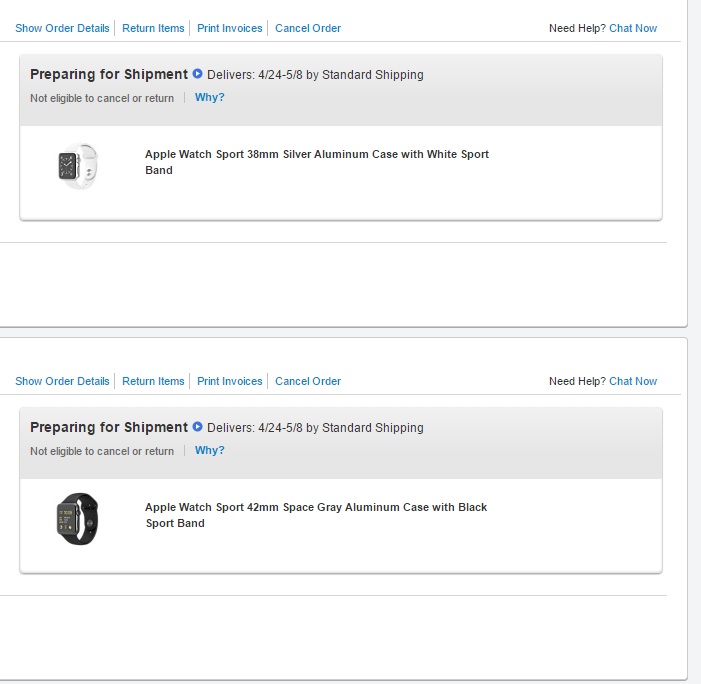Show Order Details for the 38mm watch order
The image size is (701, 684).
[x=62, y=28]
